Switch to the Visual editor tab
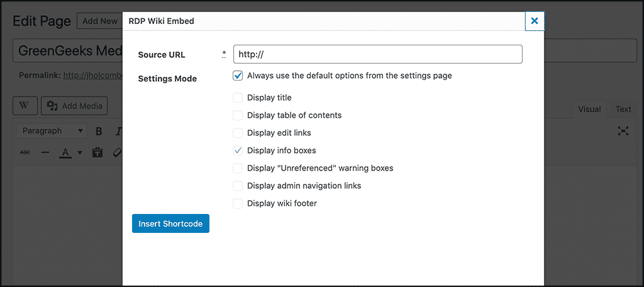644x287 pixels. (589, 110)
